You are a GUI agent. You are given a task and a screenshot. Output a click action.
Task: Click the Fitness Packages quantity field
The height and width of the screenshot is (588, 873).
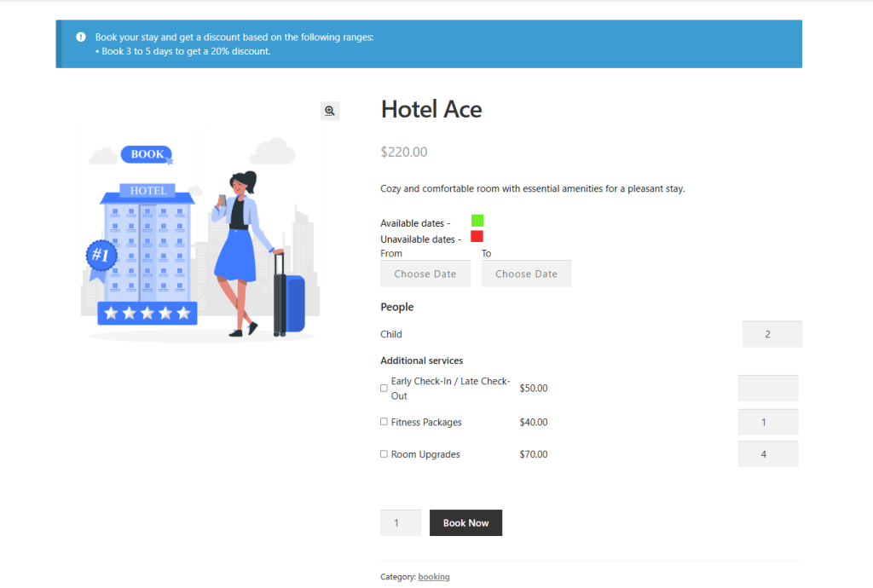tap(768, 421)
